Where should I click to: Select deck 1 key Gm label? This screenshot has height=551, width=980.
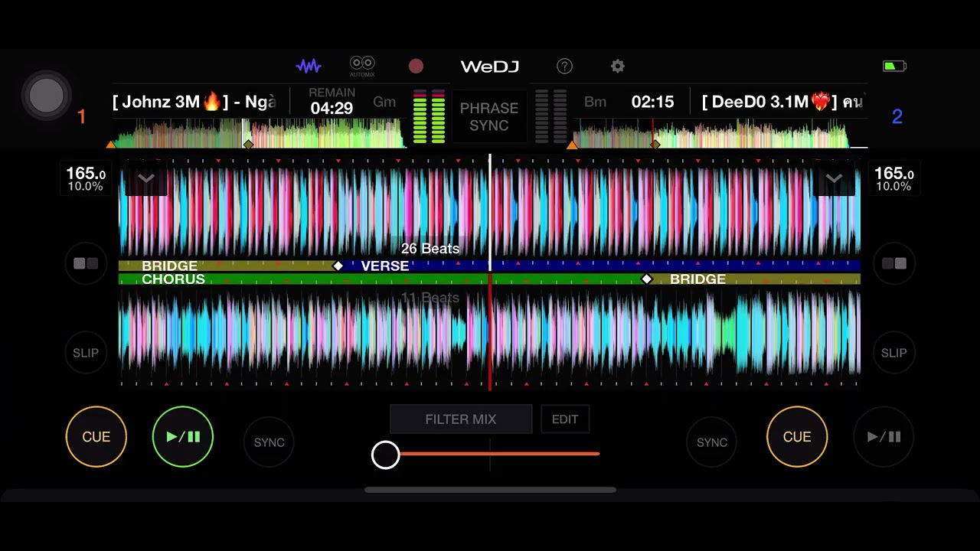pos(384,102)
